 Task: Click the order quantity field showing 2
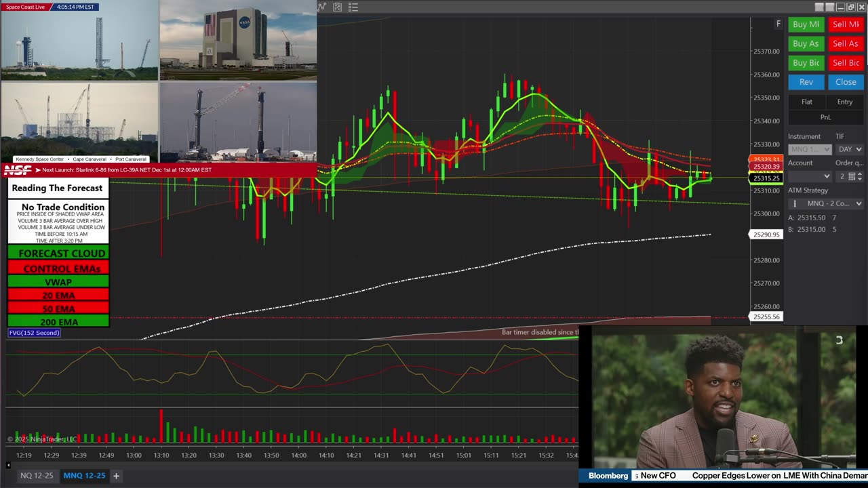[842, 176]
